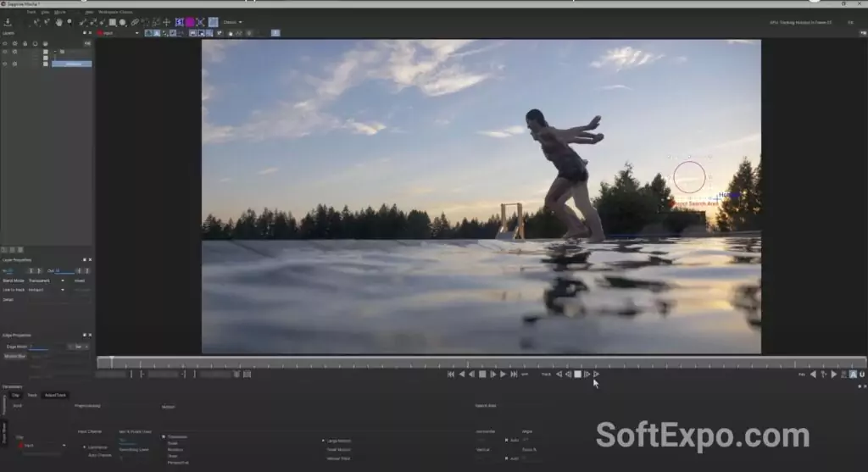Screen dimensions: 868x472
Task: Toggle the Horizontal Auto checkbox
Action: [507, 441]
